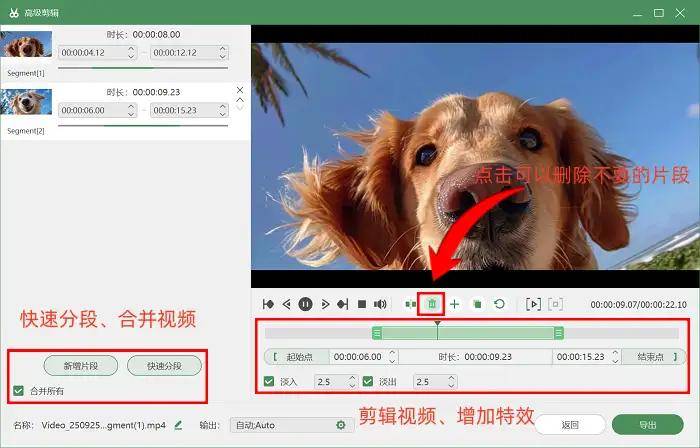Toggle the 合并所有 merge all checkbox

(x=19, y=390)
